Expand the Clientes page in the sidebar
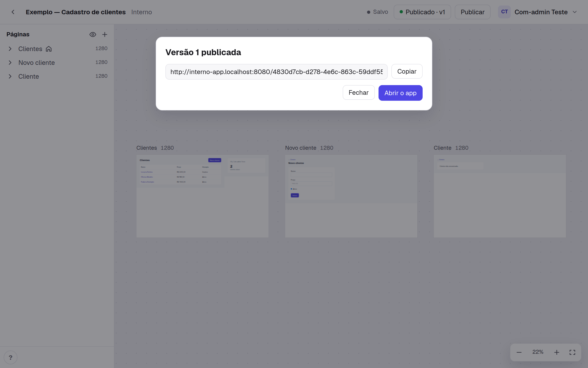The image size is (588, 368). pos(10,49)
